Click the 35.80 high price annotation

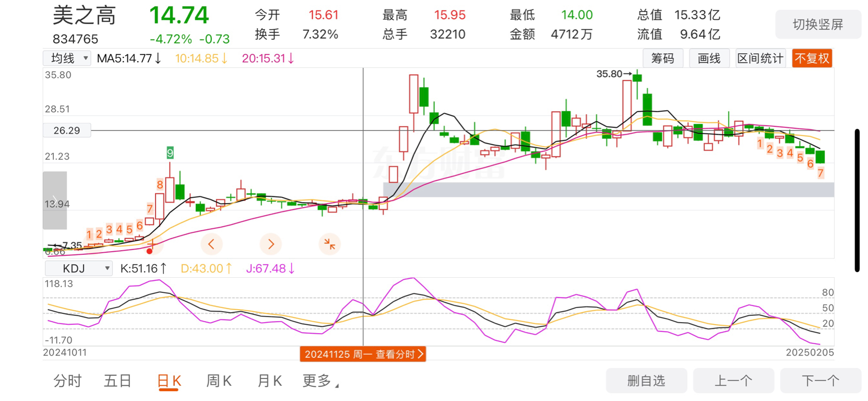tap(614, 74)
